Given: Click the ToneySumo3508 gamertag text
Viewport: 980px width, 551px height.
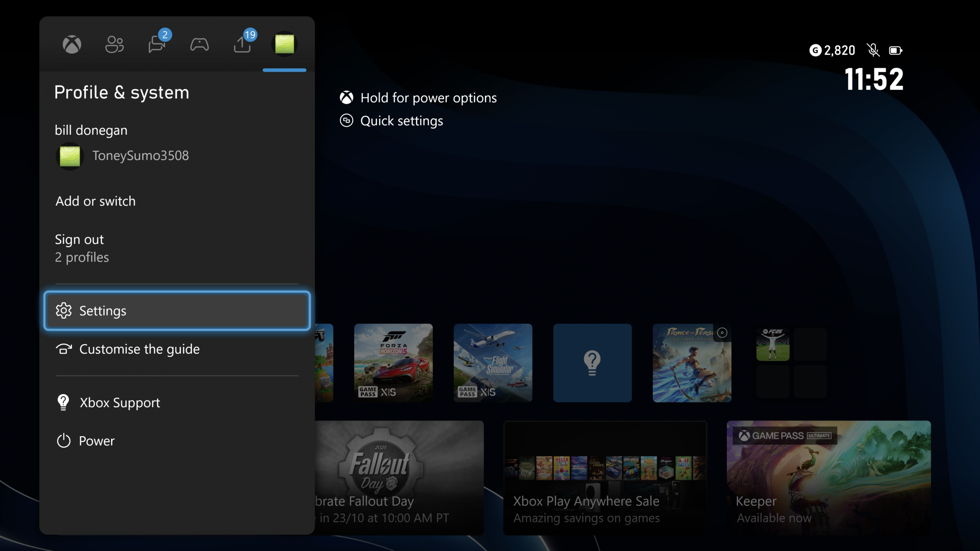Looking at the screenshot, I should tap(140, 156).
